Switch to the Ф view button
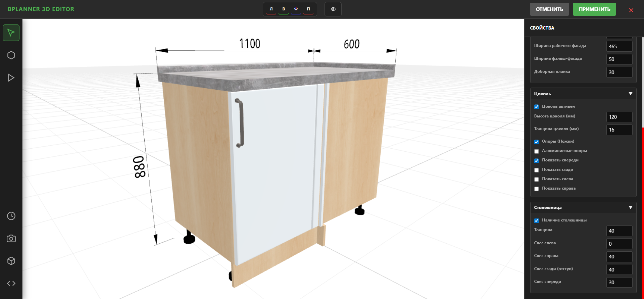 pos(296,9)
